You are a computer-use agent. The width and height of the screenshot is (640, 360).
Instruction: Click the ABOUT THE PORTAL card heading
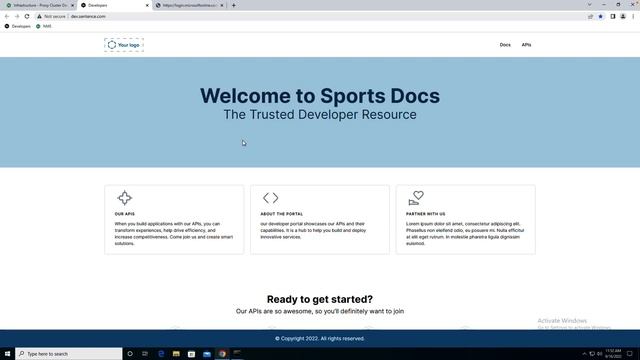point(282,214)
